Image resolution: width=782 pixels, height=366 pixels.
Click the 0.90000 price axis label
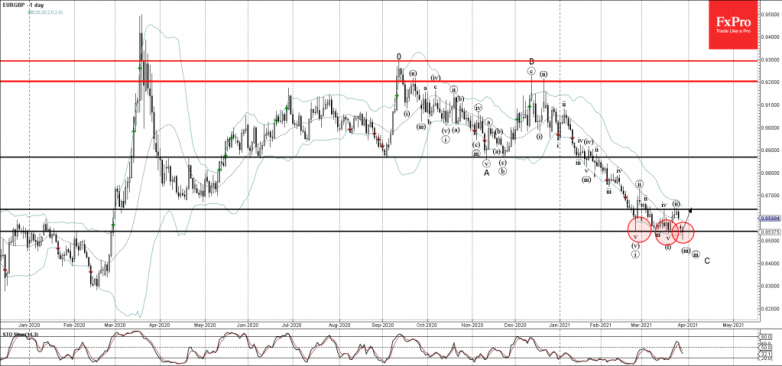tap(770, 127)
